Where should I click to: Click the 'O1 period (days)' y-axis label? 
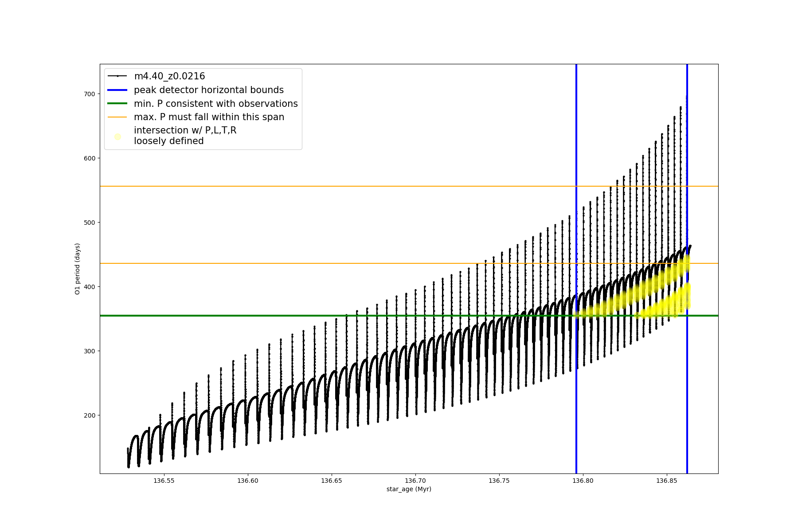(78, 269)
